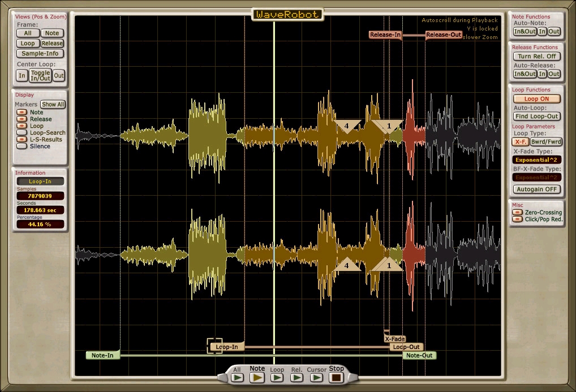Image resolution: width=576 pixels, height=392 pixels.
Task: Start Note playback with its play icon
Action: click(257, 377)
